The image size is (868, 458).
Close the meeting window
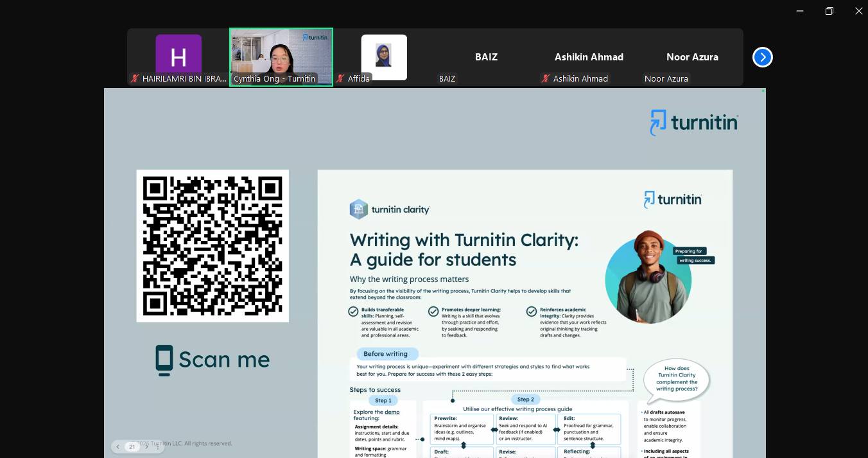[858, 11]
